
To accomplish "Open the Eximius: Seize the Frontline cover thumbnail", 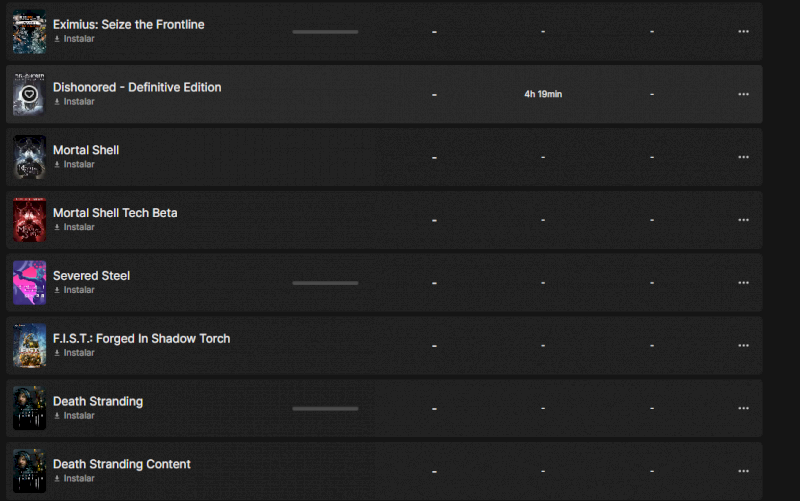I will pyautogui.click(x=29, y=31).
